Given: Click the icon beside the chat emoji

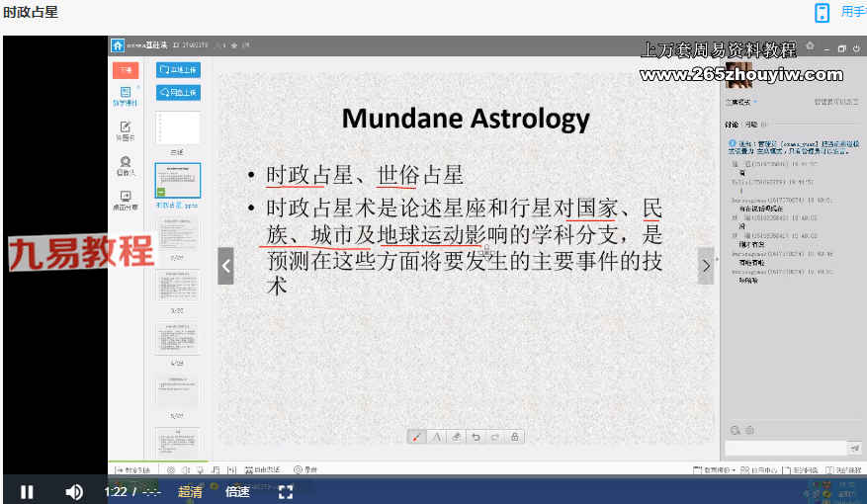Looking at the screenshot, I should tap(749, 430).
